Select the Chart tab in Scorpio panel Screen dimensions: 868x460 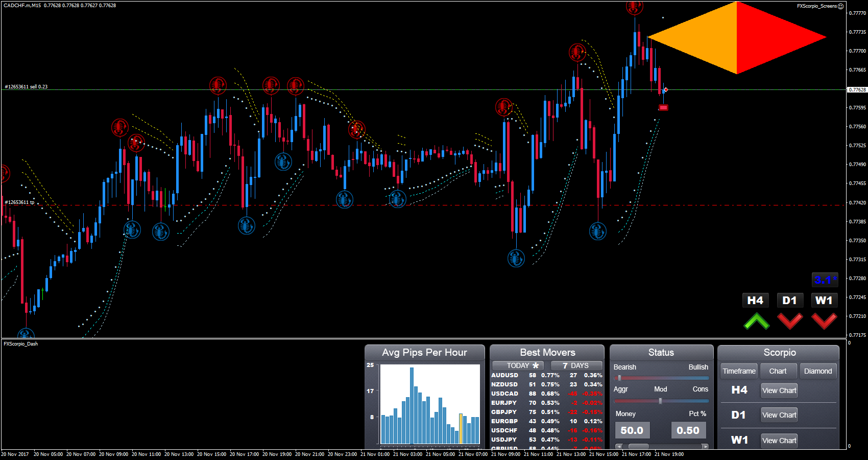778,371
